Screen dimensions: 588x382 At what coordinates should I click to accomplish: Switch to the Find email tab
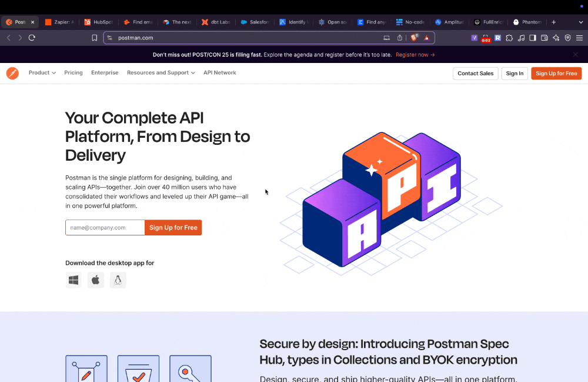pos(138,22)
